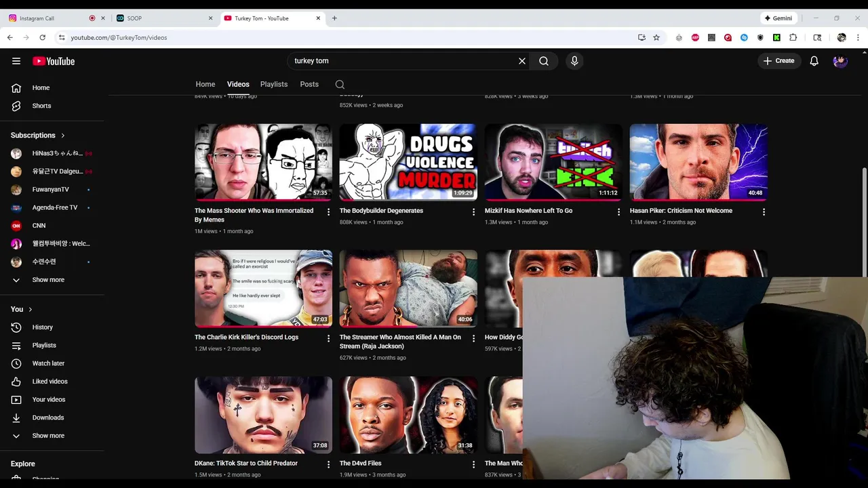Clear the search box with X icon
This screenshot has height=488, width=868.
tap(522, 61)
